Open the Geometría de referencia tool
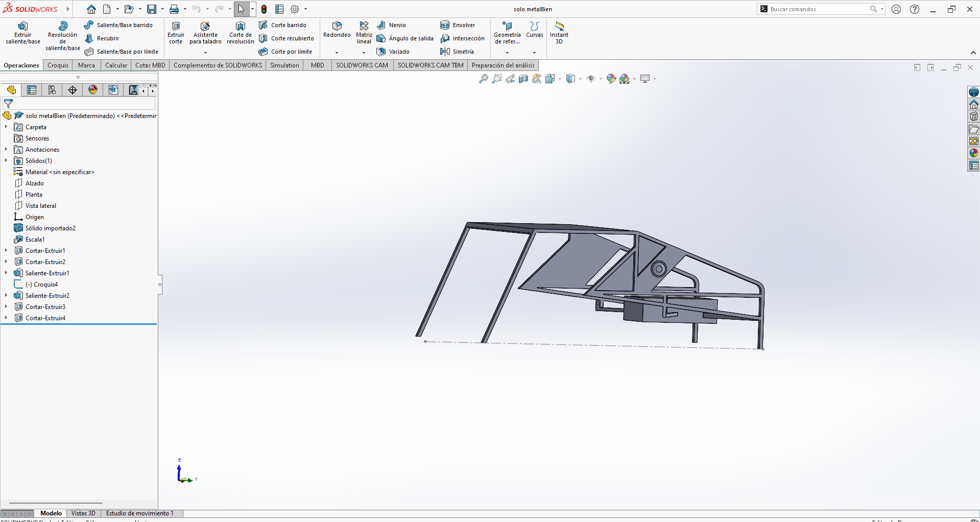The image size is (980, 522). [507, 33]
